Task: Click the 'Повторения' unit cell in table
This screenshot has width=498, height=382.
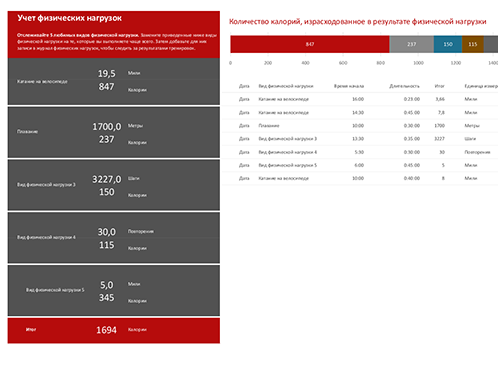Action: [477, 152]
